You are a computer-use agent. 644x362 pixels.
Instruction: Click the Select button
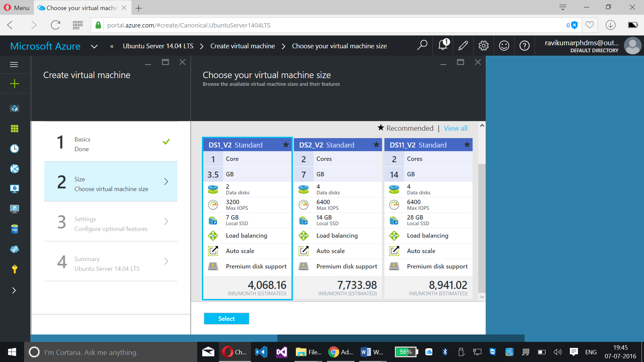point(226,318)
